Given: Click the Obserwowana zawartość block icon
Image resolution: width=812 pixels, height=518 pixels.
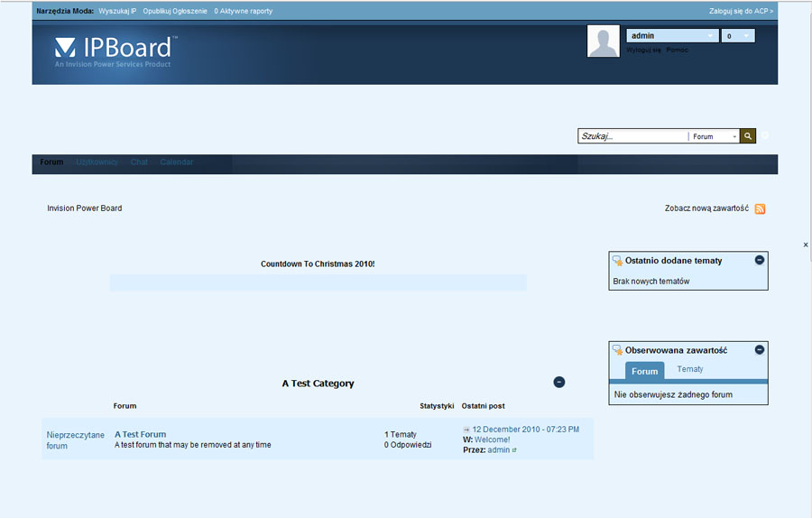Looking at the screenshot, I should tap(617, 350).
